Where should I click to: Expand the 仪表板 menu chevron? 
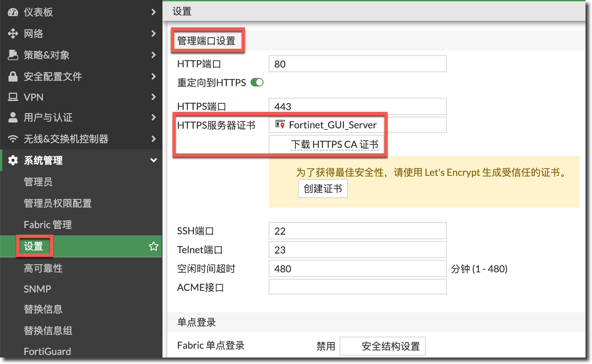point(153,12)
